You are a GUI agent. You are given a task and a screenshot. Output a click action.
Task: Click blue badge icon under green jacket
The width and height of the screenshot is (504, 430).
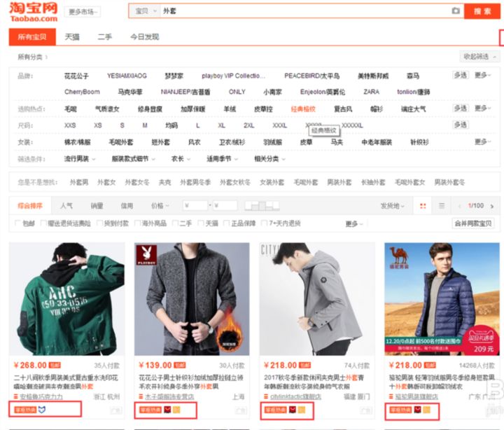[x=42, y=410]
